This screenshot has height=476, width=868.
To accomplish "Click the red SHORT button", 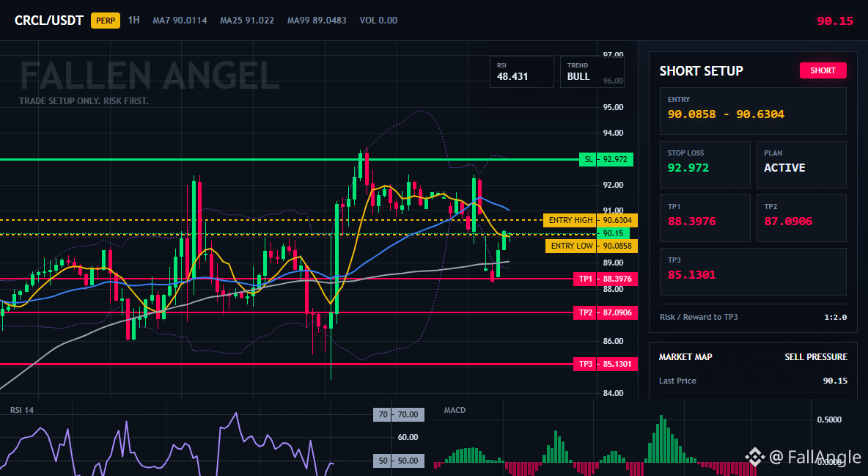I will point(823,70).
